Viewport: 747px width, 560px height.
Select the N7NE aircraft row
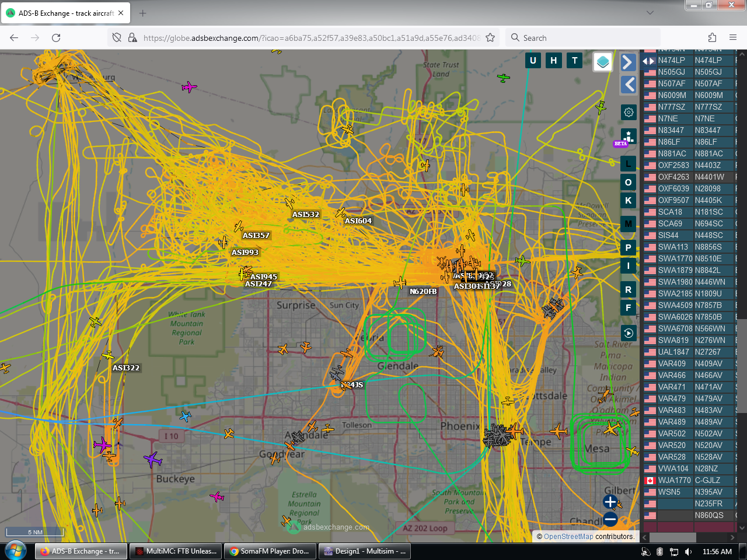click(x=689, y=118)
